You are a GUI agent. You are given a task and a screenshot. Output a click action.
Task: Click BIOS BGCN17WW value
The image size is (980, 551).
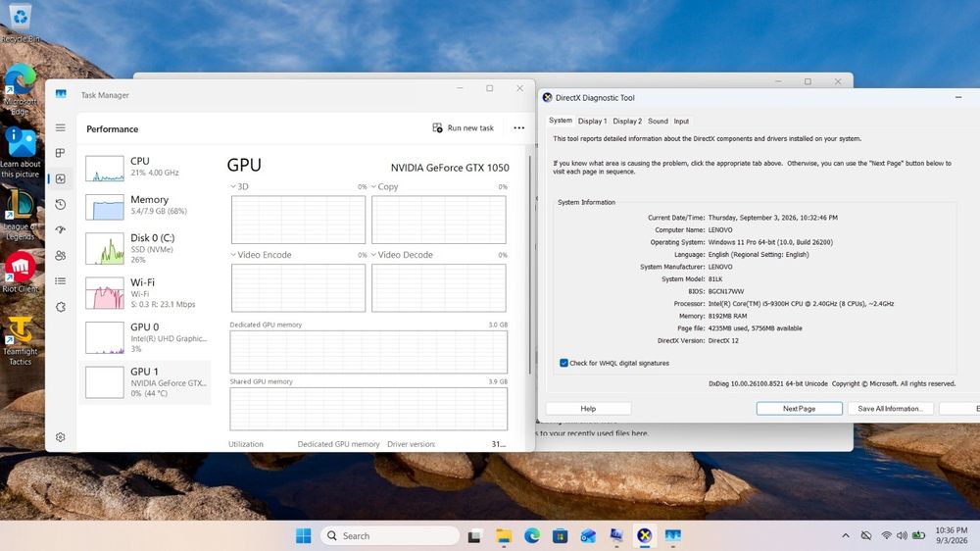click(725, 291)
